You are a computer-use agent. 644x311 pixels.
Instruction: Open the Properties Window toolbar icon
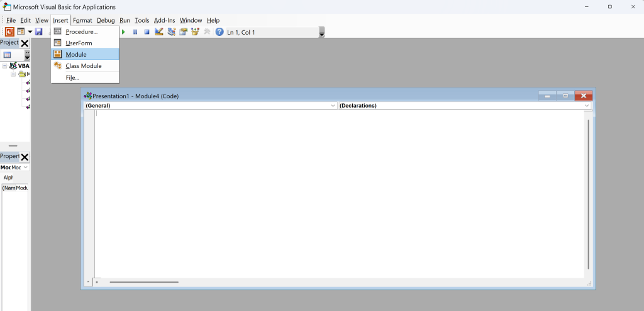(x=183, y=31)
